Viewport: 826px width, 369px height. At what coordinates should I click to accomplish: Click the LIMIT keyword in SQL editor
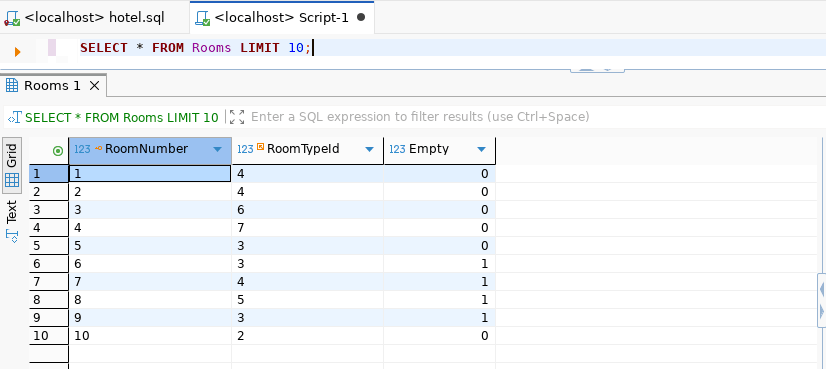(260, 48)
